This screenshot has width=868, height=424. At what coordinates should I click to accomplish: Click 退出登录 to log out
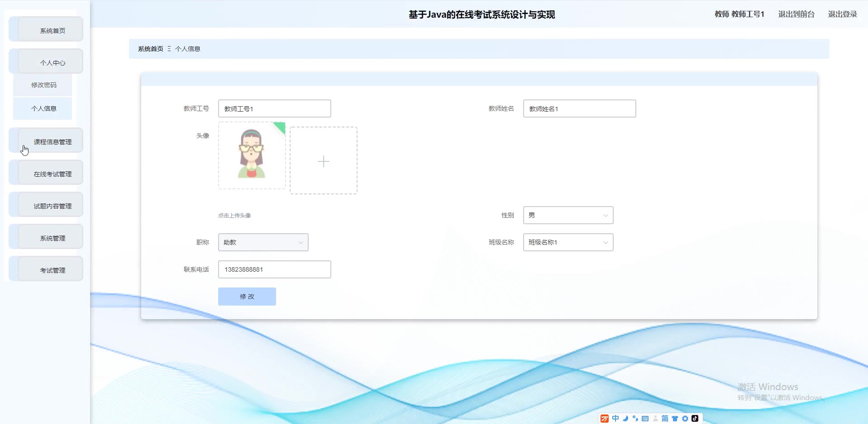tap(842, 14)
